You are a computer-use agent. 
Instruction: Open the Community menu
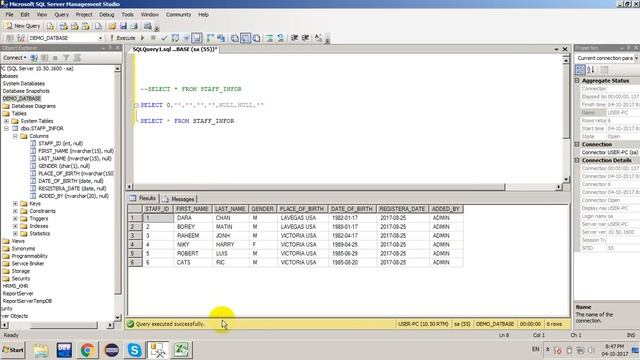click(178, 14)
